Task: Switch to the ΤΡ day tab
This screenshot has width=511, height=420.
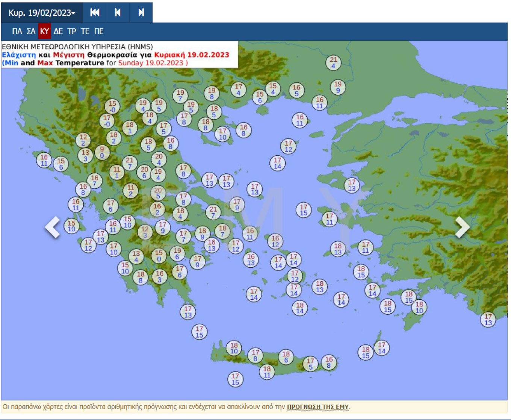Action: point(72,31)
